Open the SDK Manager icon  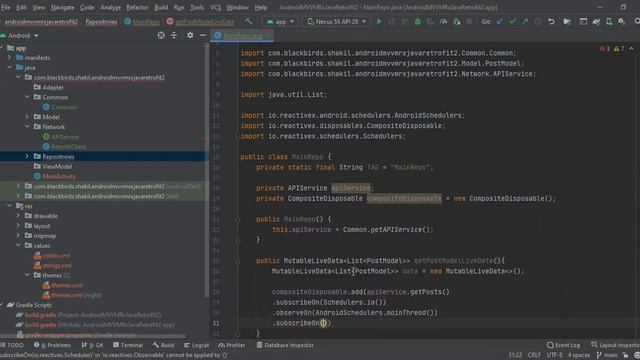tap(622, 21)
